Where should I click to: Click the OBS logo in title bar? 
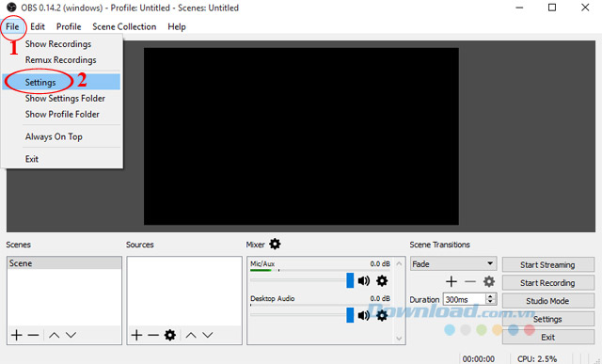[x=12, y=8]
